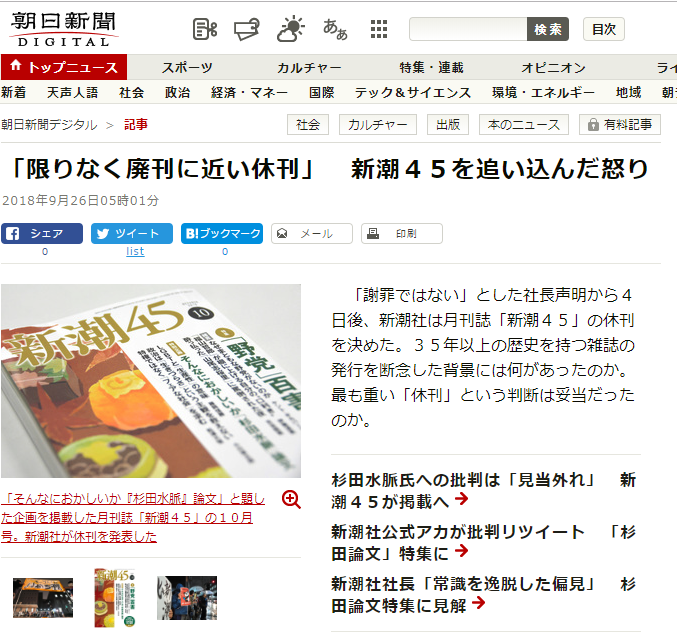Click the カルチャー category tag
The width and height of the screenshot is (677, 642).
(378, 125)
